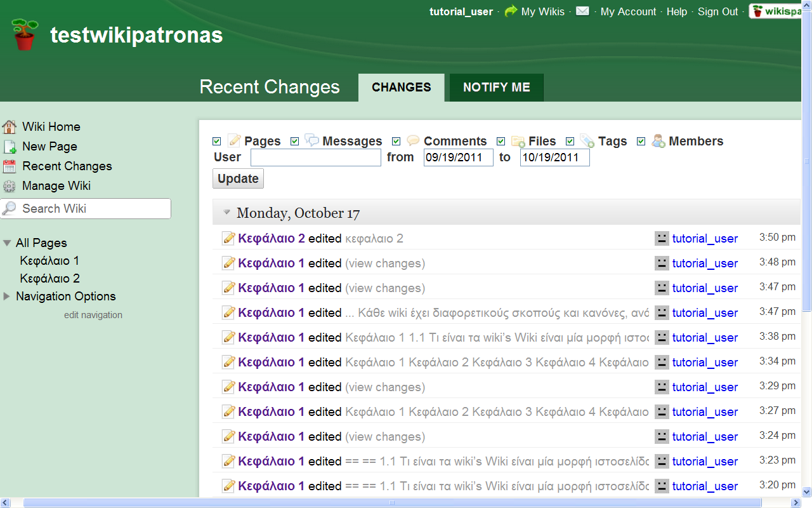This screenshot has height=508, width=812.
Task: Click the Update button
Action: click(x=238, y=178)
